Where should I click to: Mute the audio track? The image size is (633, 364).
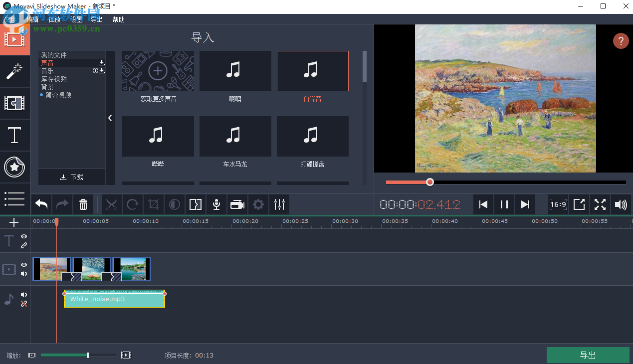23,294
